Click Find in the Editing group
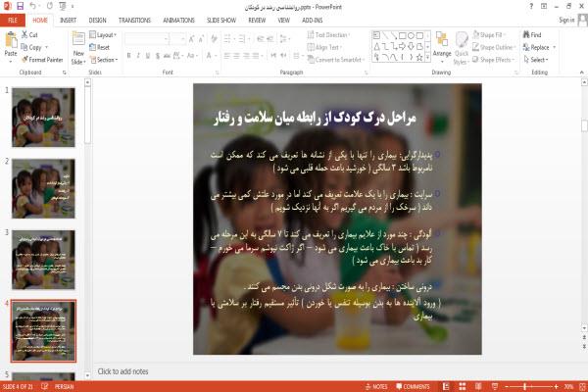The height and width of the screenshot is (392, 588). pyautogui.click(x=532, y=35)
